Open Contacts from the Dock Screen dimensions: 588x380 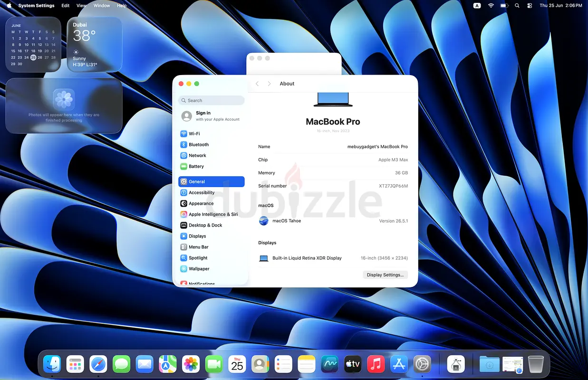[260, 364]
